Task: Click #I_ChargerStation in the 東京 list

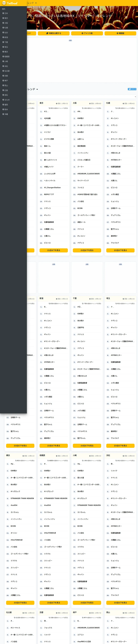Action: pyautogui.click(x=52, y=188)
